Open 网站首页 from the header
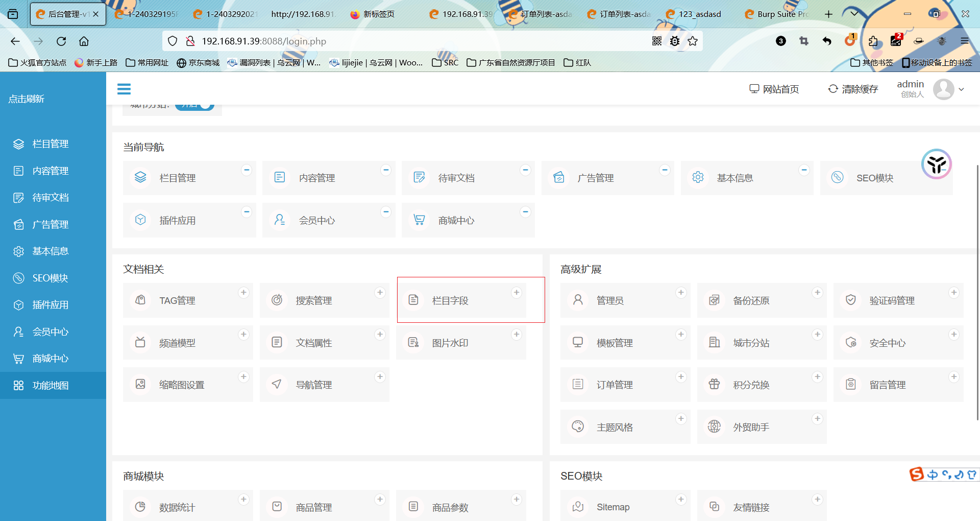 click(774, 88)
